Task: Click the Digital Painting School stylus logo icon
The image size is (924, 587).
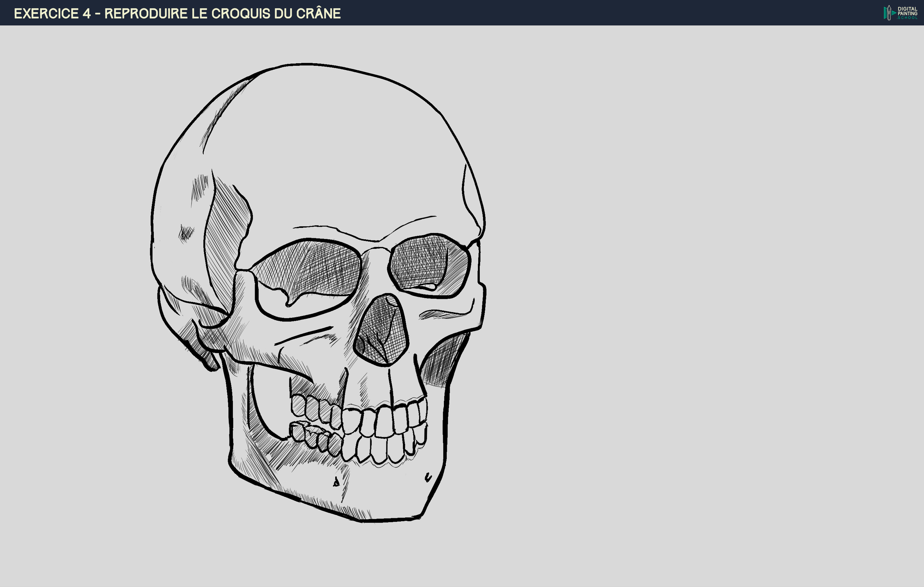Action: pos(889,13)
